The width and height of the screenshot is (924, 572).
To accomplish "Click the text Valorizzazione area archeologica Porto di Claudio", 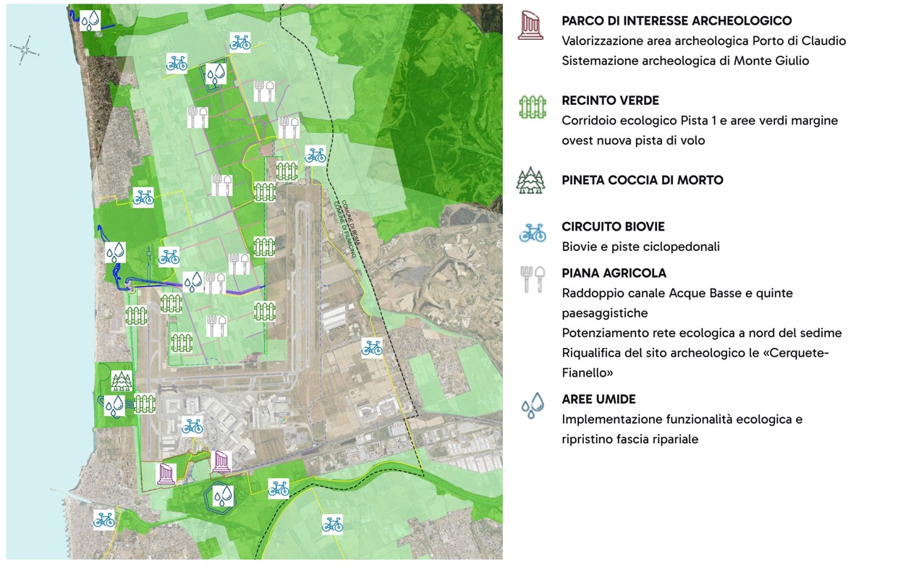I will tap(703, 40).
